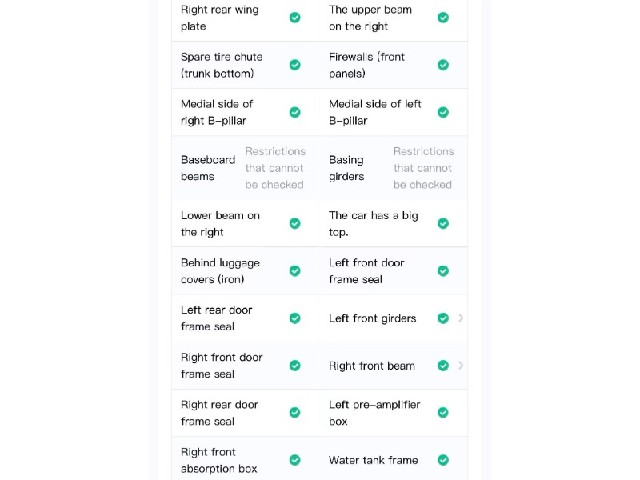Image resolution: width=640 pixels, height=480 pixels.
Task: Select Basing girders restriction text
Action: pos(423,168)
